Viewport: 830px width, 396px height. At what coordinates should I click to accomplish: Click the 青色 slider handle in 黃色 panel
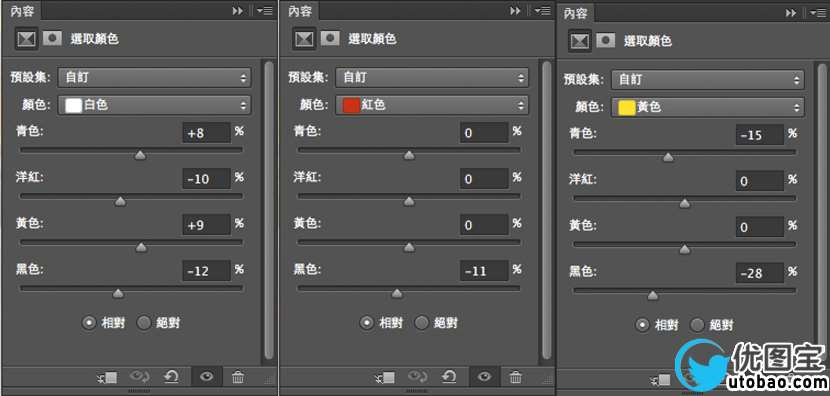click(x=668, y=157)
